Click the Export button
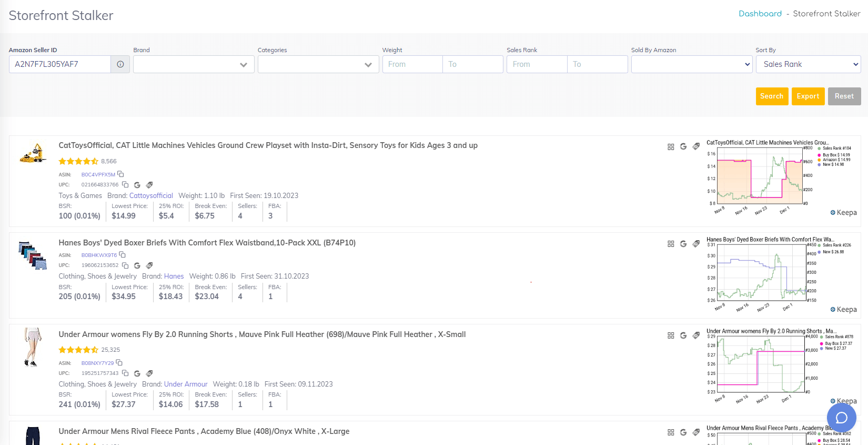The image size is (868, 445). 808,96
